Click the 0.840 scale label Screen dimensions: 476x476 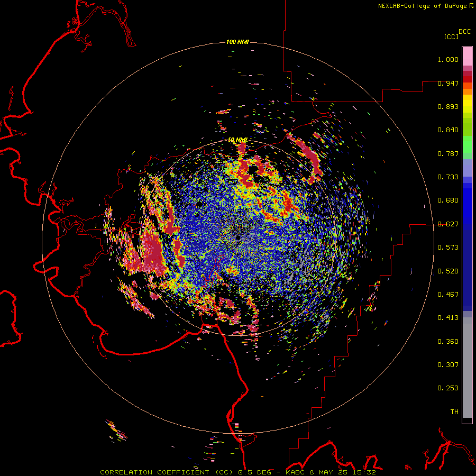tap(448, 130)
